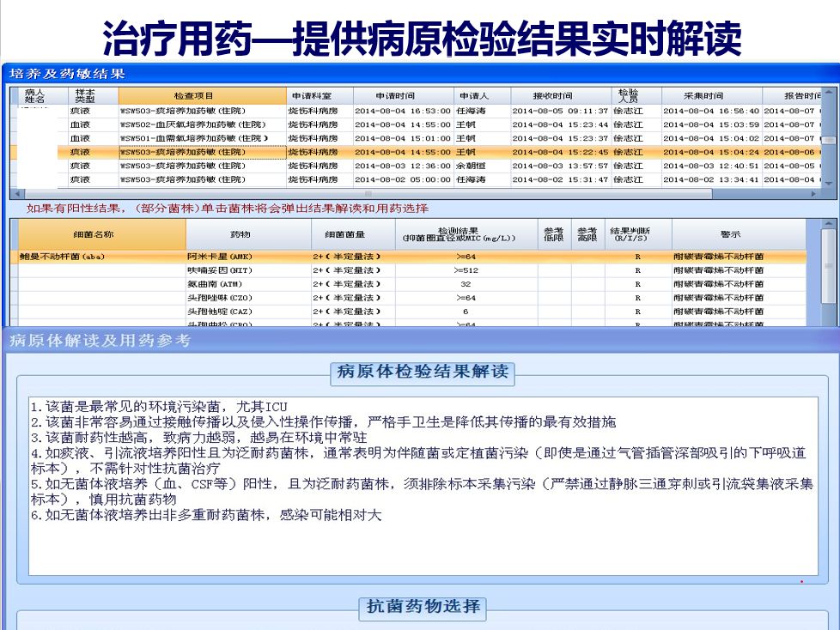Viewport: 840px width, 630px height.
Task: Click the request time 2014-08-04 16:53:00
Action: (x=402, y=111)
